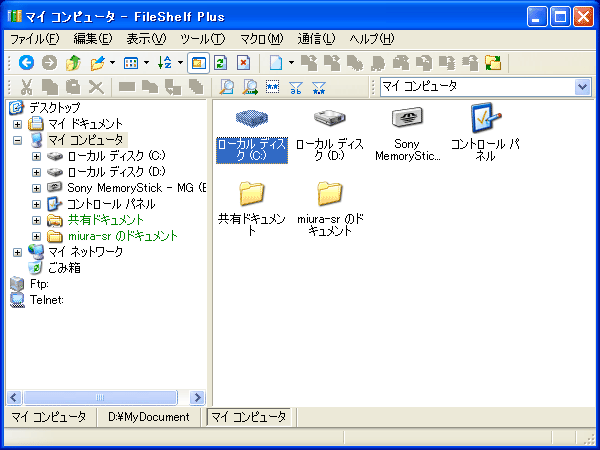
Task: Click tree pane scrollbar right arrow
Action: click(197, 398)
